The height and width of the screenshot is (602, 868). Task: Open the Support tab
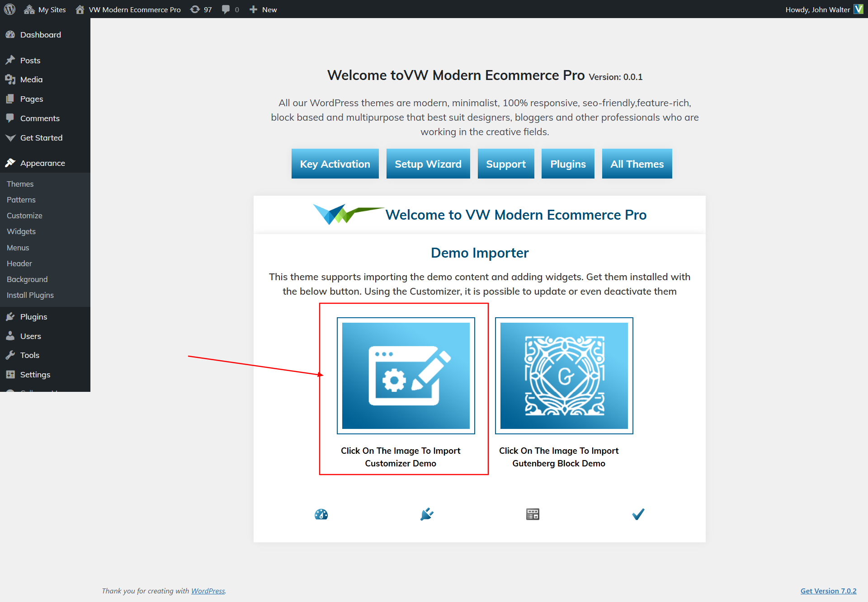coord(506,164)
